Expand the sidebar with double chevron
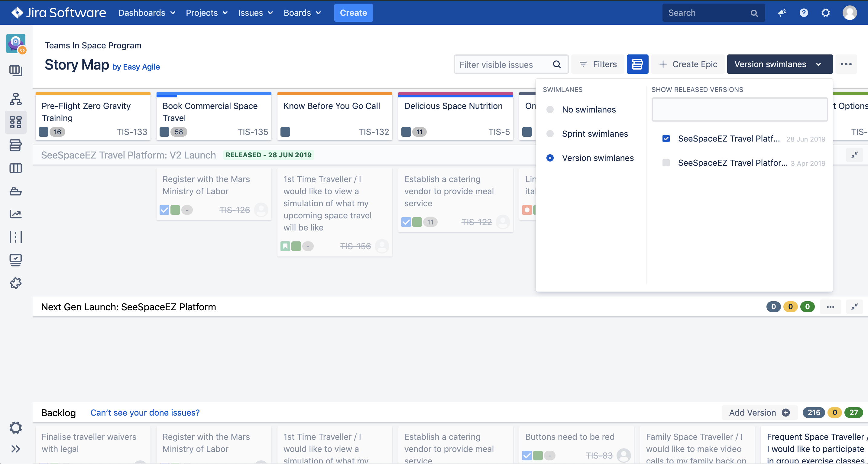This screenshot has height=464, width=868. 15,449
